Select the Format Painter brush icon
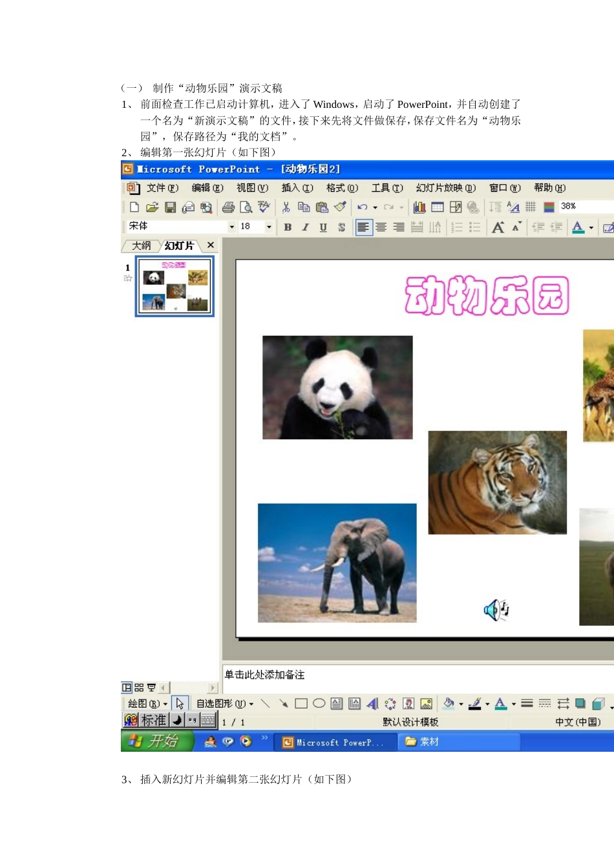Viewport: 614px width, 868px height. coord(341,207)
